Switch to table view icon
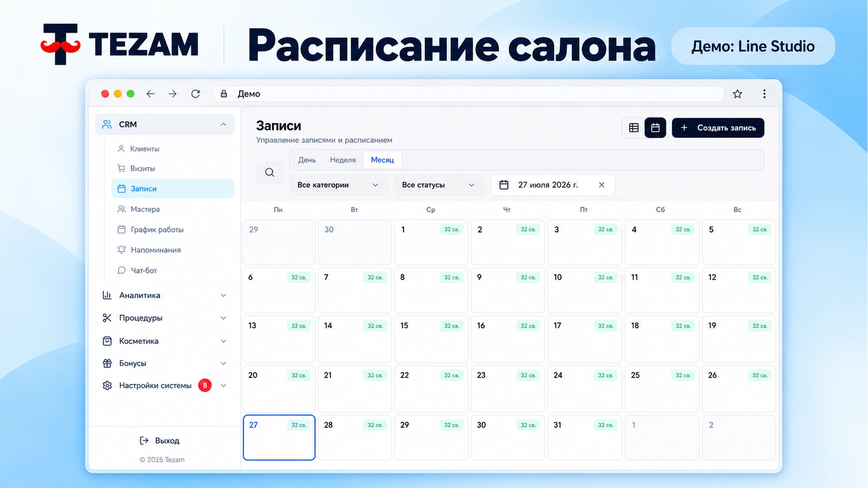Viewport: 868px width, 488px height. click(x=634, y=128)
